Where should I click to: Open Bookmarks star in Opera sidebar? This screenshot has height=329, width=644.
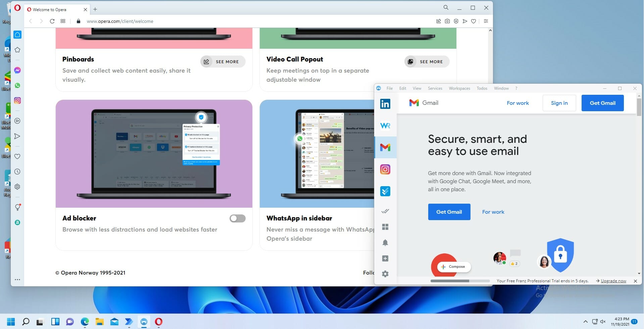(17, 50)
